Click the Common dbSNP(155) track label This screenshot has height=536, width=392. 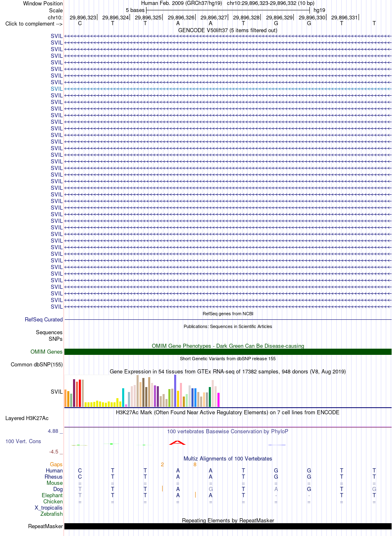(x=37, y=364)
